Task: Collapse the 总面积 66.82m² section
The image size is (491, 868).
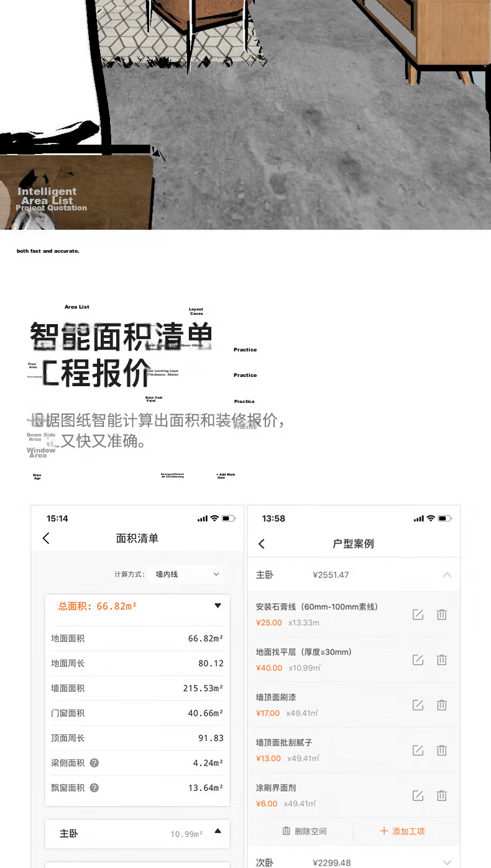Action: [x=218, y=605]
